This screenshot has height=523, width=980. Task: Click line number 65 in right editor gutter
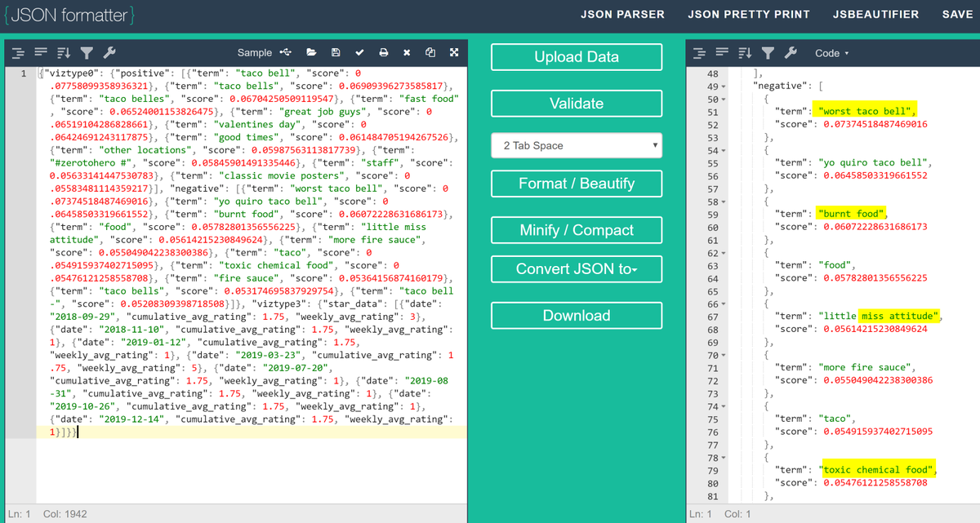click(713, 291)
